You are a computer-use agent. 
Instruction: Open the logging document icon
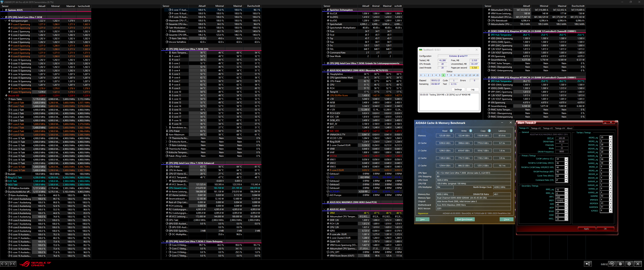pos(620,264)
